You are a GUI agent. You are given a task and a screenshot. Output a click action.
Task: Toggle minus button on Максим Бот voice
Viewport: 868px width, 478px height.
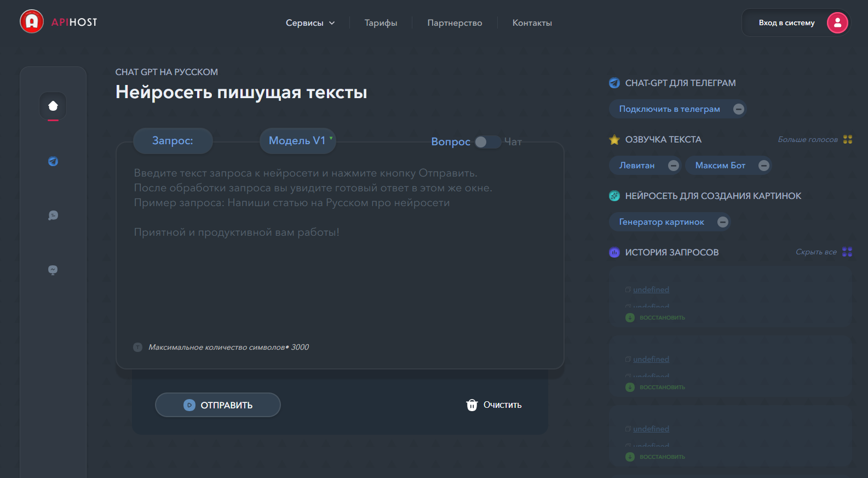coord(763,166)
